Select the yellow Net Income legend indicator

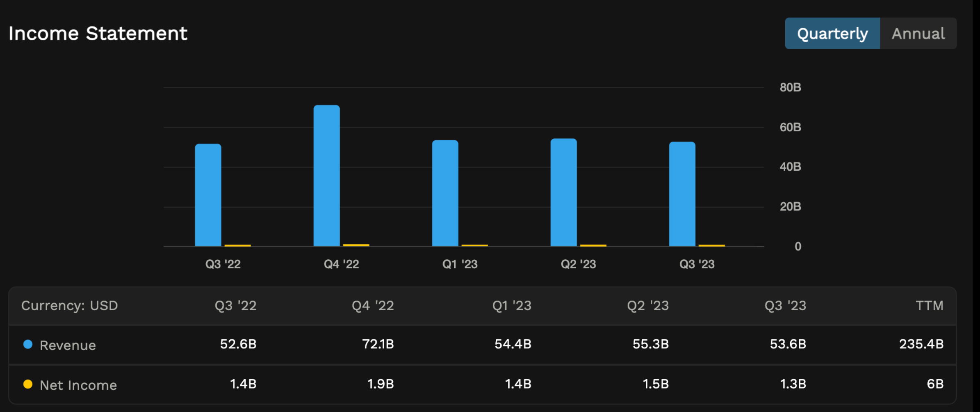pyautogui.click(x=27, y=385)
